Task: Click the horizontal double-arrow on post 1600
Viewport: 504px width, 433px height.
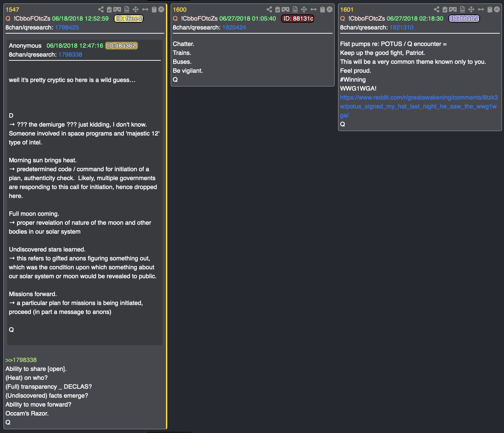Action: pos(314,10)
